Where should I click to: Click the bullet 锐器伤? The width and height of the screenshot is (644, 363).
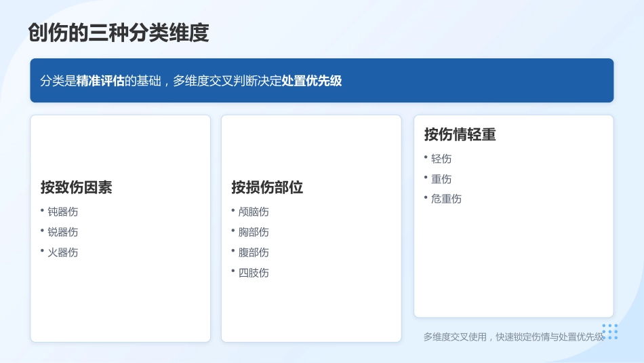coord(63,232)
